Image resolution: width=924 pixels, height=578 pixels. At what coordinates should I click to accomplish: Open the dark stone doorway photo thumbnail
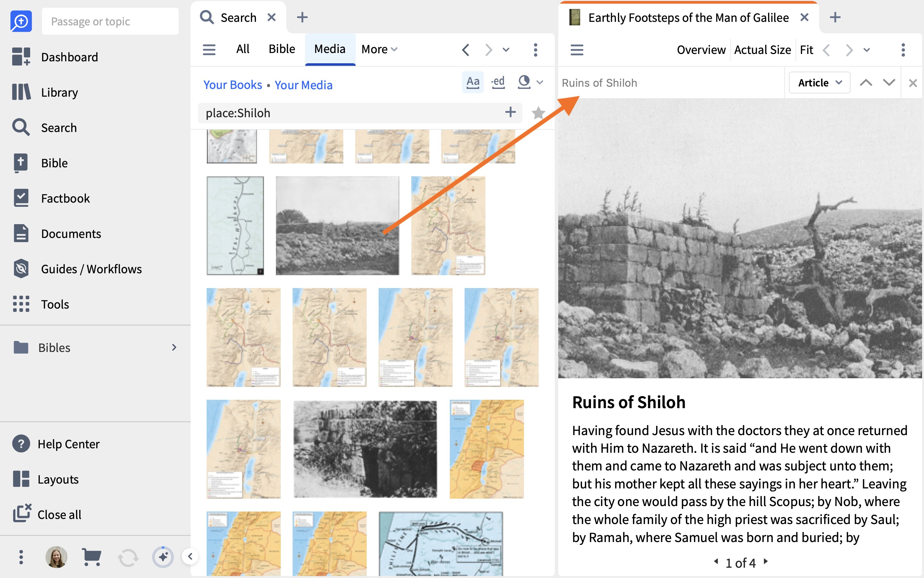[x=365, y=449]
